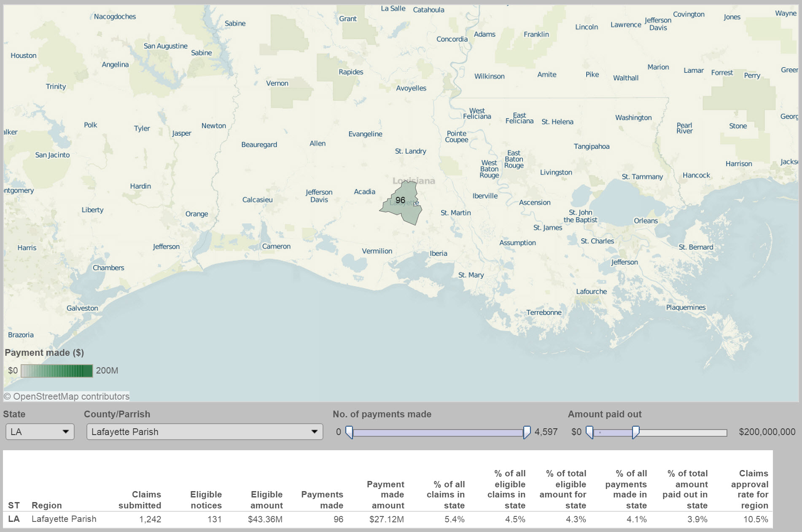Select the $43.36M eligible amount value
Screen dimensions: 802x532
265,519
